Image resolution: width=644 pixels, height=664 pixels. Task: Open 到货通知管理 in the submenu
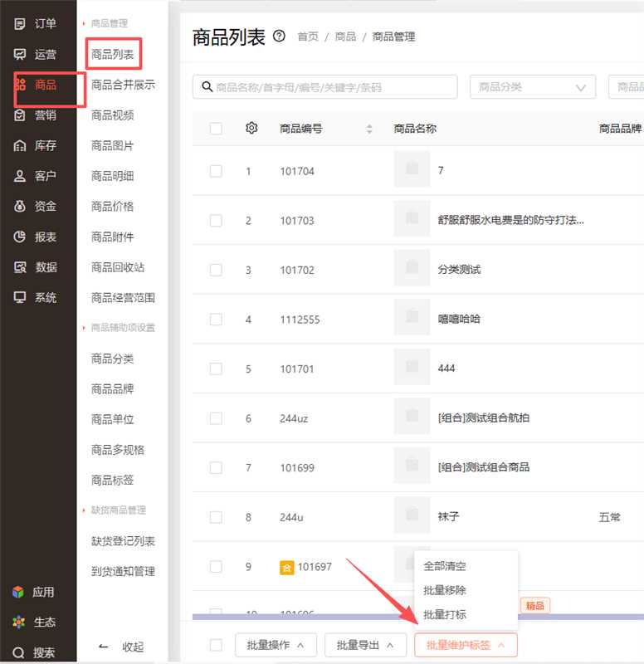[123, 571]
